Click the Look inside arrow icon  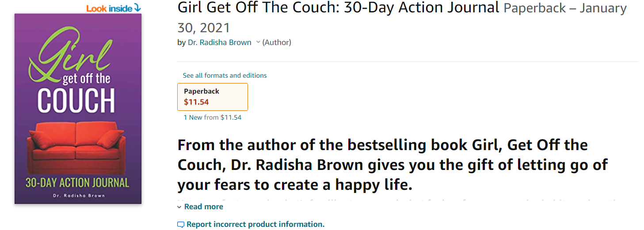click(137, 8)
